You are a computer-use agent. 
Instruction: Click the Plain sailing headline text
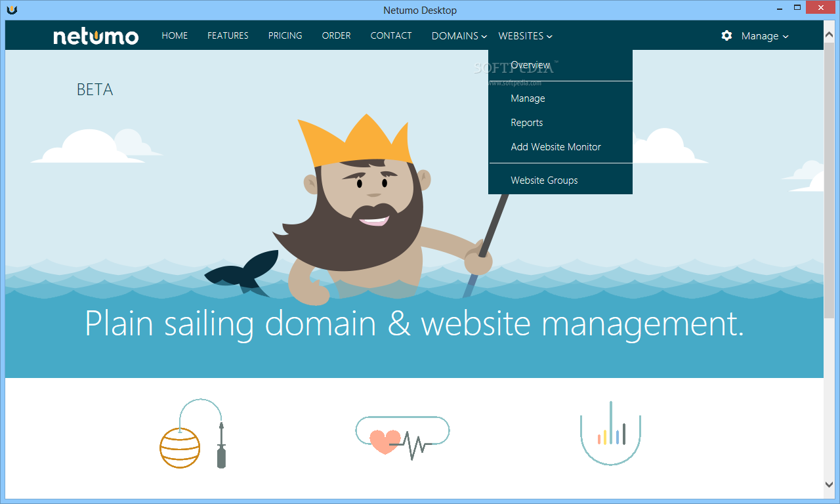coord(415,324)
